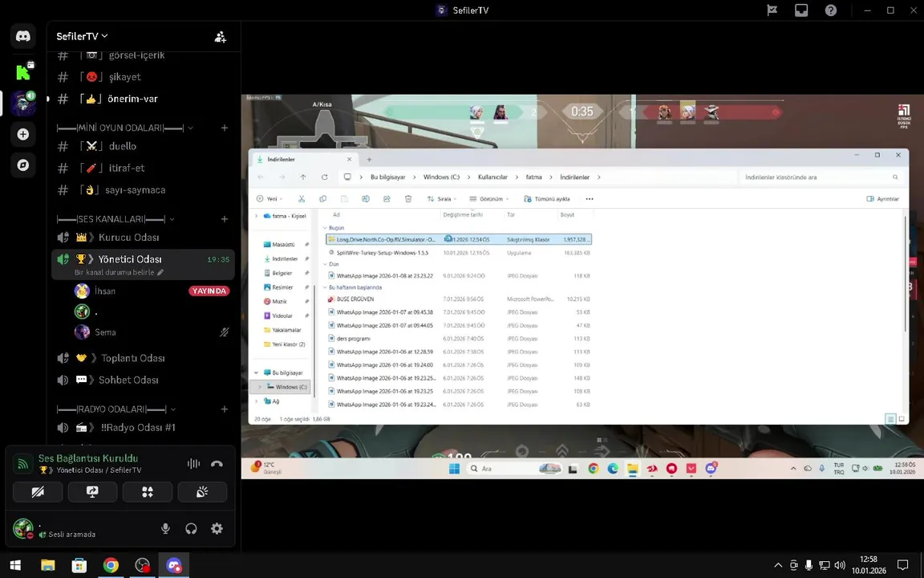924x578 pixels.
Task: Click Masaüstü in streamed Explorer sidebar
Action: pos(283,244)
